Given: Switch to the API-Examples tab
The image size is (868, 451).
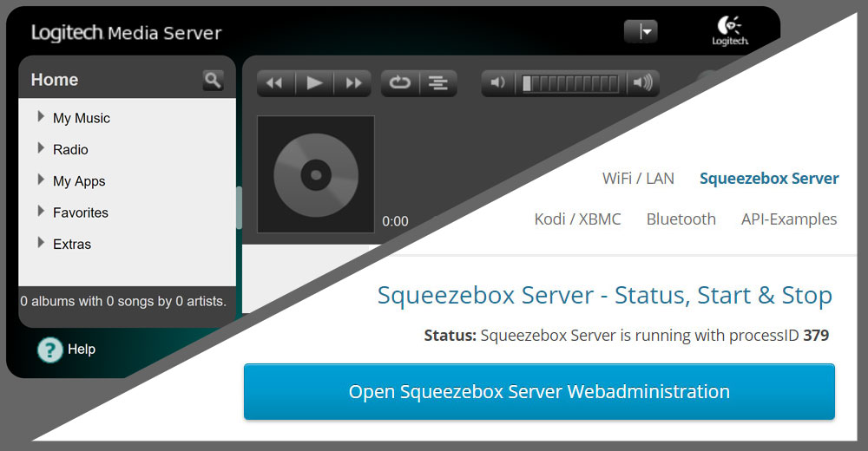Looking at the screenshot, I should click(789, 219).
